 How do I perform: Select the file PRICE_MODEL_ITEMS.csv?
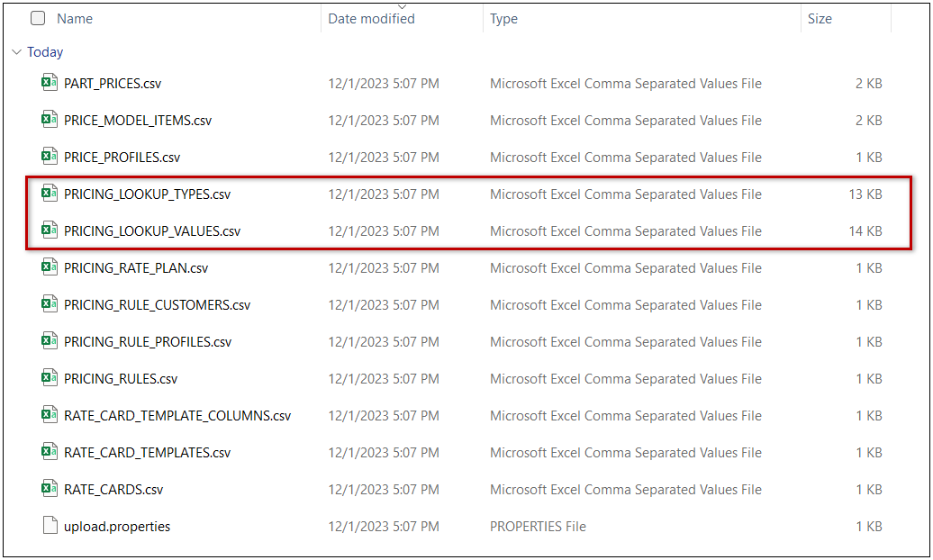138,121
